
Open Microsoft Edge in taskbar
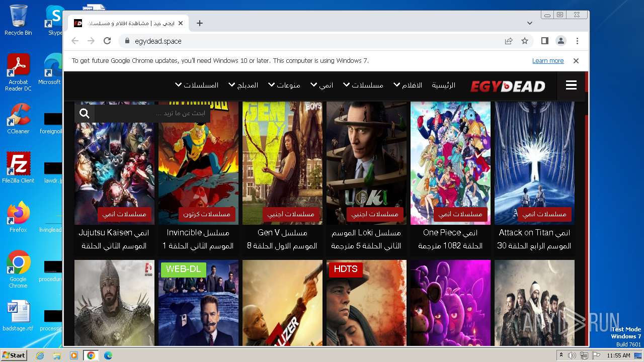pyautogui.click(x=108, y=355)
